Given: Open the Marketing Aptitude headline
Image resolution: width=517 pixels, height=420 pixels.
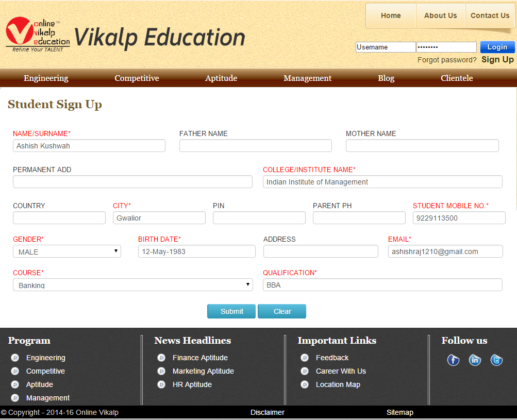Looking at the screenshot, I should (x=203, y=371).
